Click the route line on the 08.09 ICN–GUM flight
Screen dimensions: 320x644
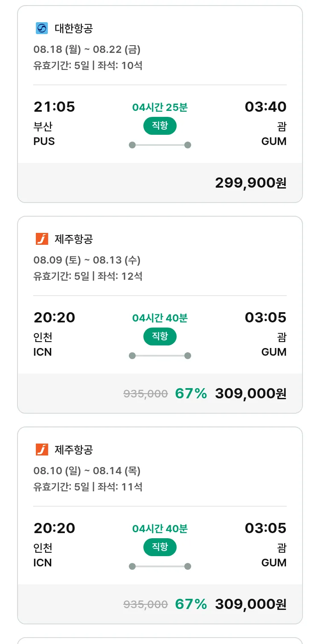coord(160,356)
